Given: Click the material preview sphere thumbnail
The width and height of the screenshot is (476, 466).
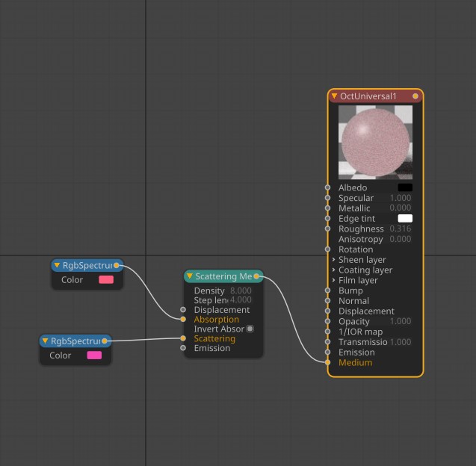Looking at the screenshot, I should click(375, 141).
